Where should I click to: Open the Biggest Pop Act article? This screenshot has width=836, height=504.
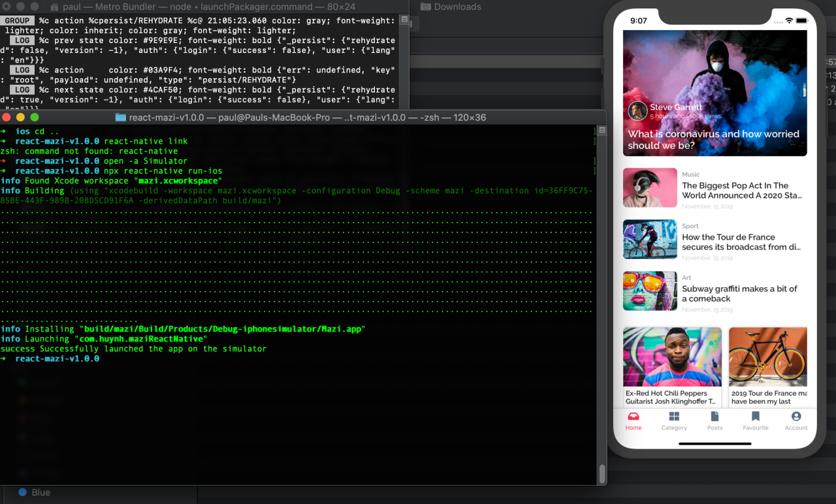pos(741,191)
